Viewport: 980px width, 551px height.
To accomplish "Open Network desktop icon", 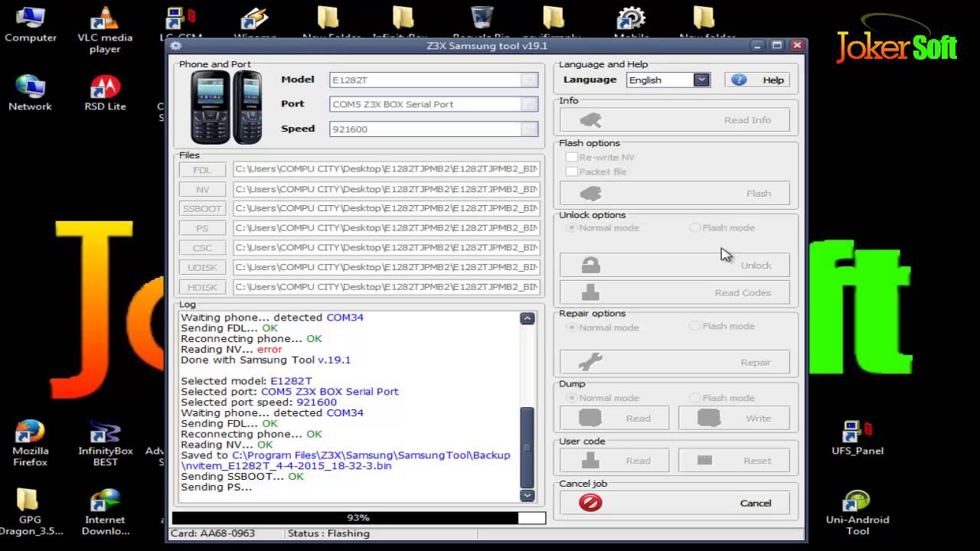I will pos(30,93).
